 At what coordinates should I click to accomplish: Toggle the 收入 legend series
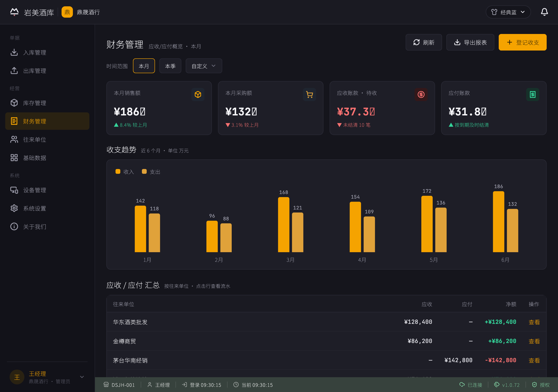pos(125,172)
